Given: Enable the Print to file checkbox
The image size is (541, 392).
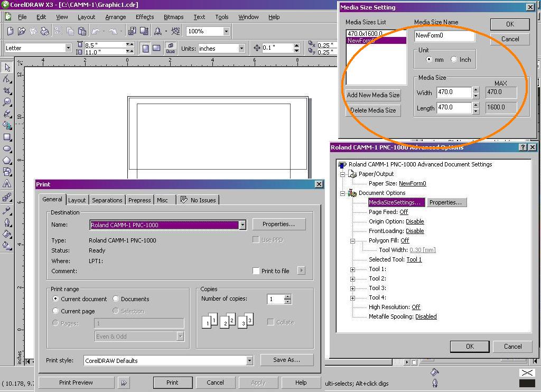Looking at the screenshot, I should click(256, 271).
